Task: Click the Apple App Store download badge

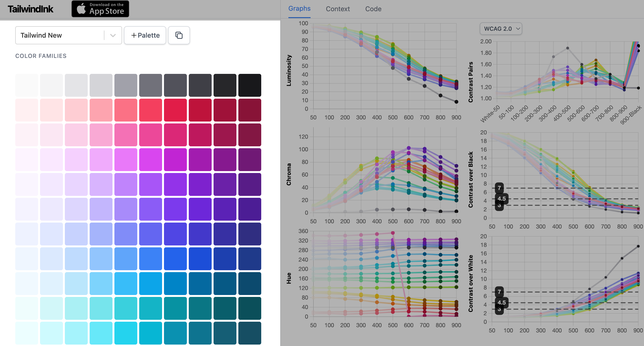Action: click(100, 9)
